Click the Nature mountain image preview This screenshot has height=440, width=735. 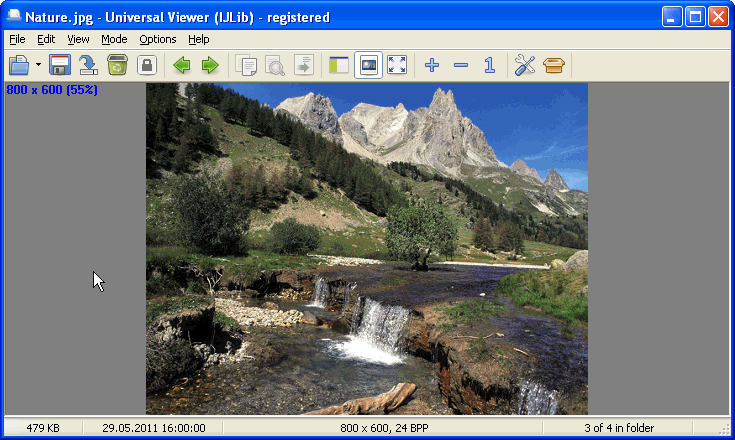[x=367, y=249]
